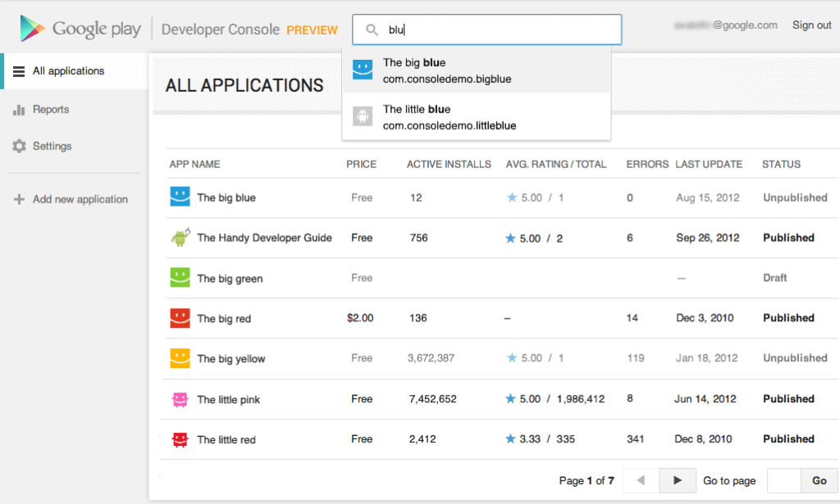Click the Settings gear icon
The width and height of the screenshot is (840, 504).
pos(18,146)
